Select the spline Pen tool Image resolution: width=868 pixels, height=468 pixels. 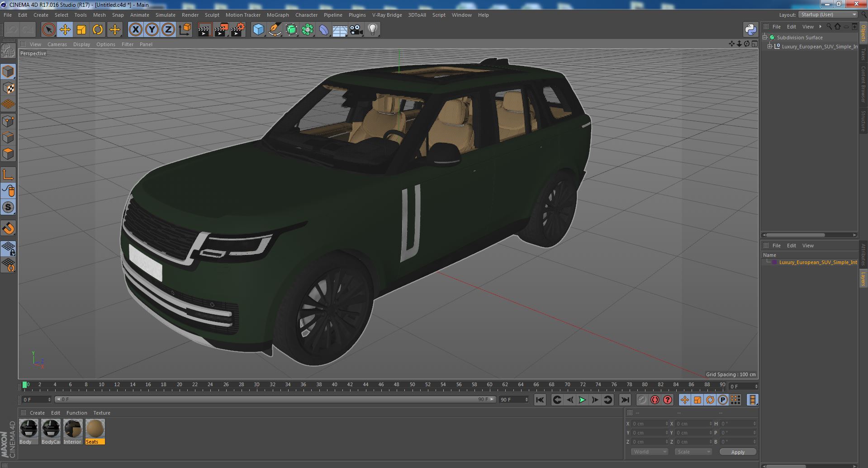click(x=275, y=30)
